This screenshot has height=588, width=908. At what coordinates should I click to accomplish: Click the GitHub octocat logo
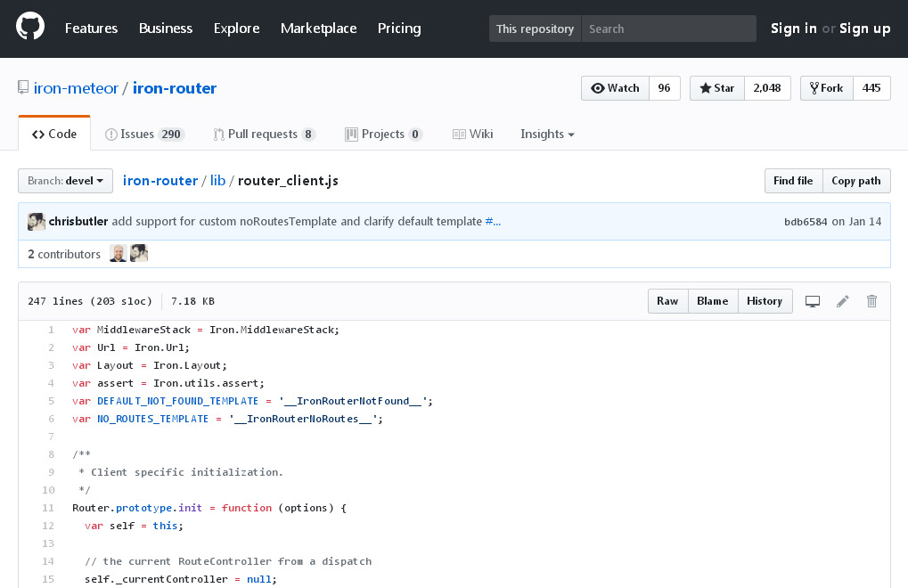(x=30, y=29)
